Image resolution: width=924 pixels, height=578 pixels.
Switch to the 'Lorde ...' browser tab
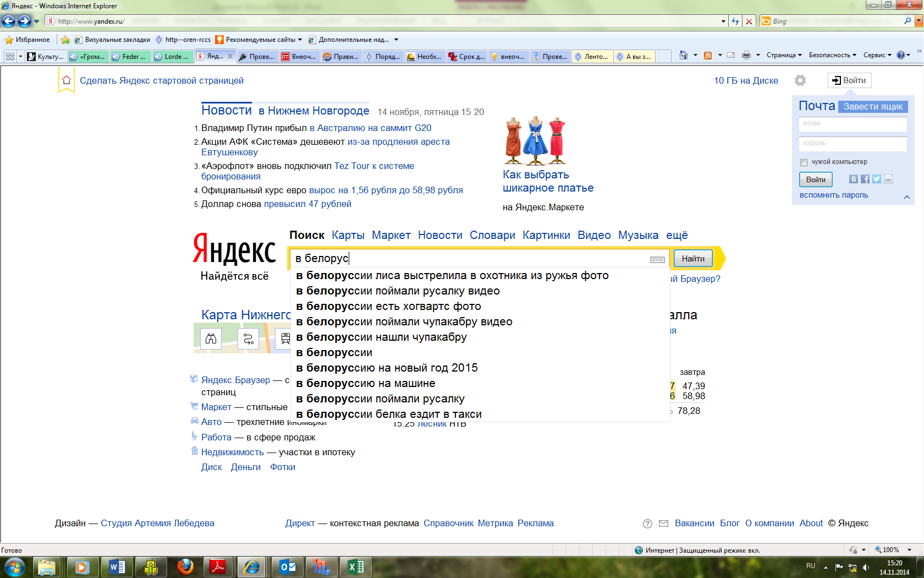pyautogui.click(x=173, y=56)
